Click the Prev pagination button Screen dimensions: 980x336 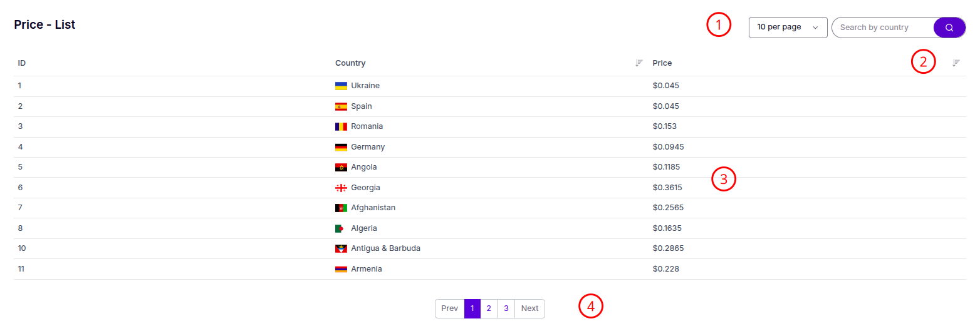click(x=449, y=308)
